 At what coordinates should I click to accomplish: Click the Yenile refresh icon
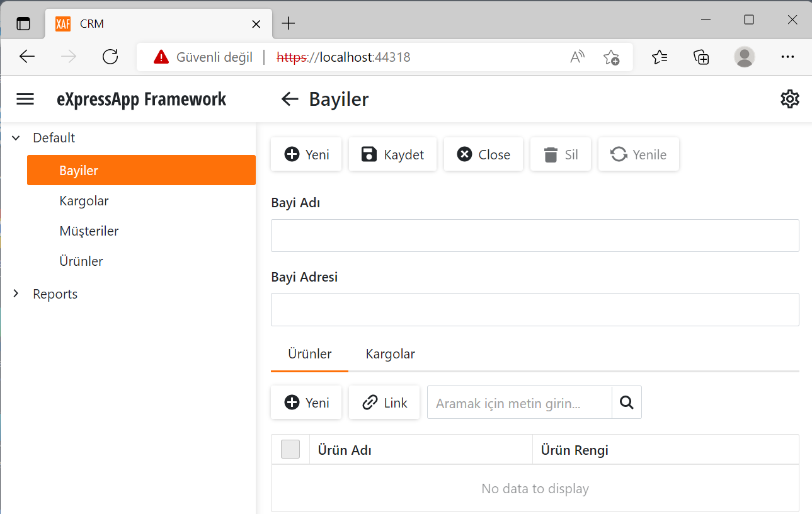619,153
